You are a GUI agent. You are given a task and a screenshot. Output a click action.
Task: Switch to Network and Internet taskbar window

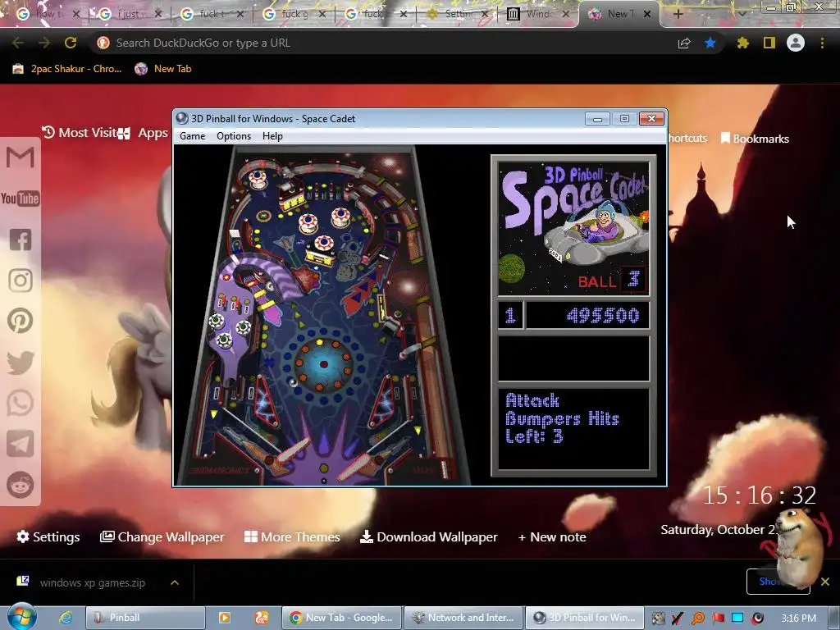[x=463, y=618]
